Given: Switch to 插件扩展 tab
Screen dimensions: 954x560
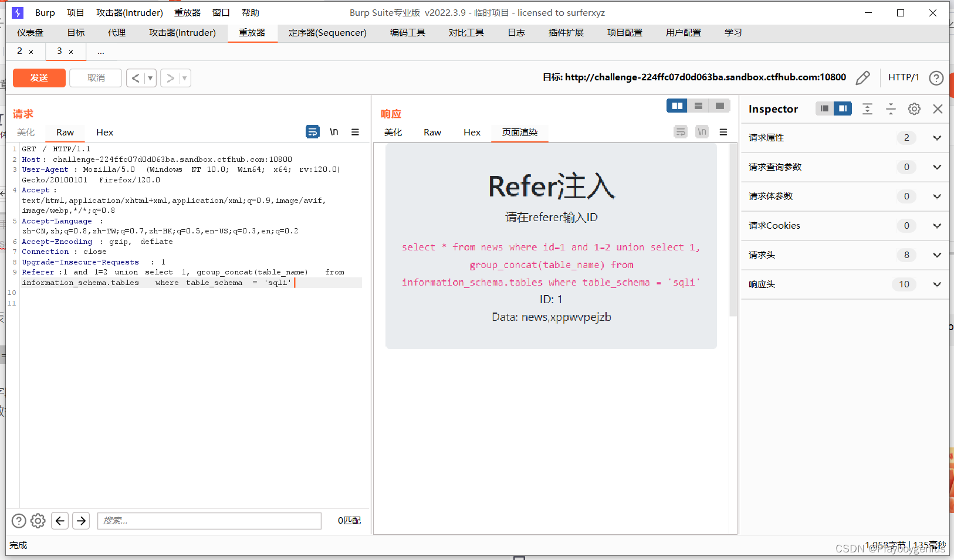Looking at the screenshot, I should coord(566,33).
